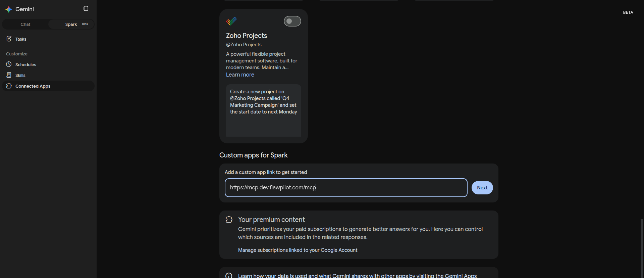Click the Zoho Projects checkmark logo
The width and height of the screenshot is (644, 278).
pyautogui.click(x=231, y=21)
